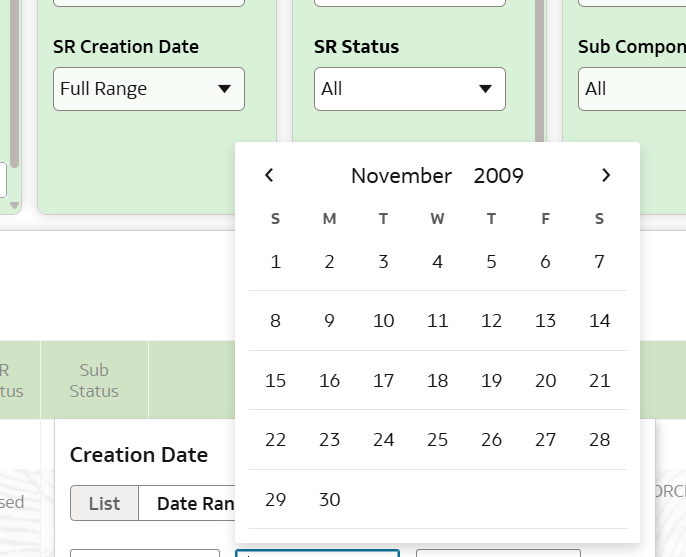Pick November 8 in the calendar
Image resolution: width=686 pixels, height=557 pixels.
pyautogui.click(x=275, y=321)
